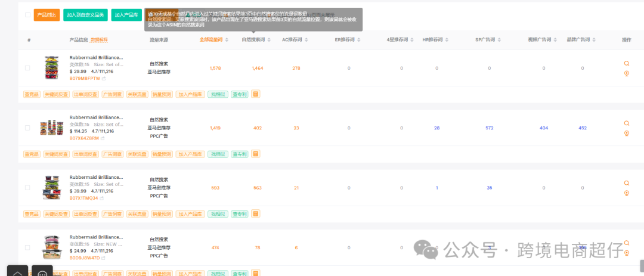Open external link icon beside B0D9J8W47D

click(103, 258)
